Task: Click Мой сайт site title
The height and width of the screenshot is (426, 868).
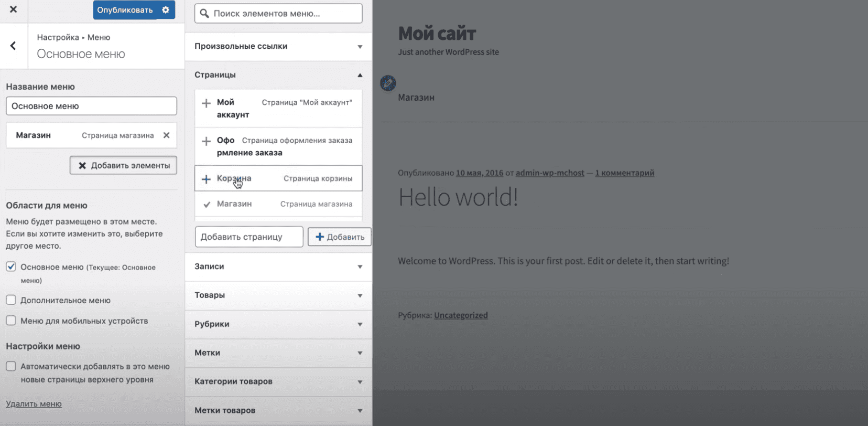Action: pyautogui.click(x=437, y=34)
